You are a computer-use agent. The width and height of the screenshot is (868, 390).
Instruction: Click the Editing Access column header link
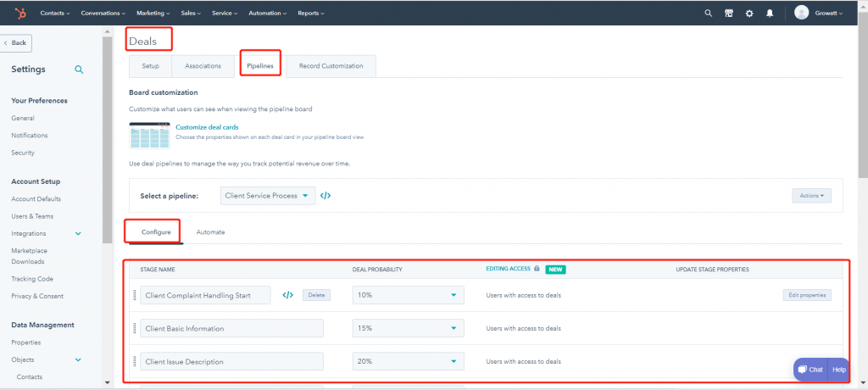[509, 269]
